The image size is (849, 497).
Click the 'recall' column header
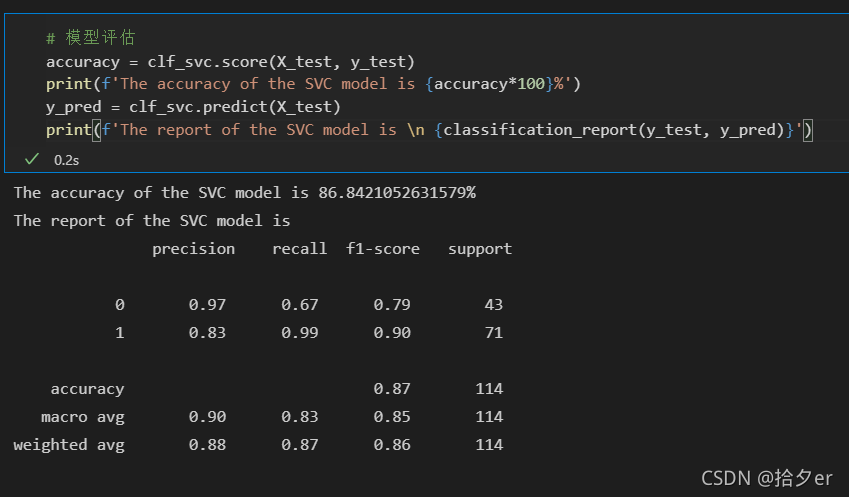299,249
